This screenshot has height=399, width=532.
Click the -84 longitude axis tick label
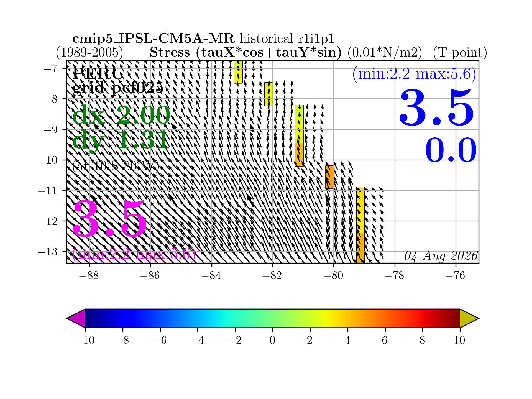tap(211, 275)
